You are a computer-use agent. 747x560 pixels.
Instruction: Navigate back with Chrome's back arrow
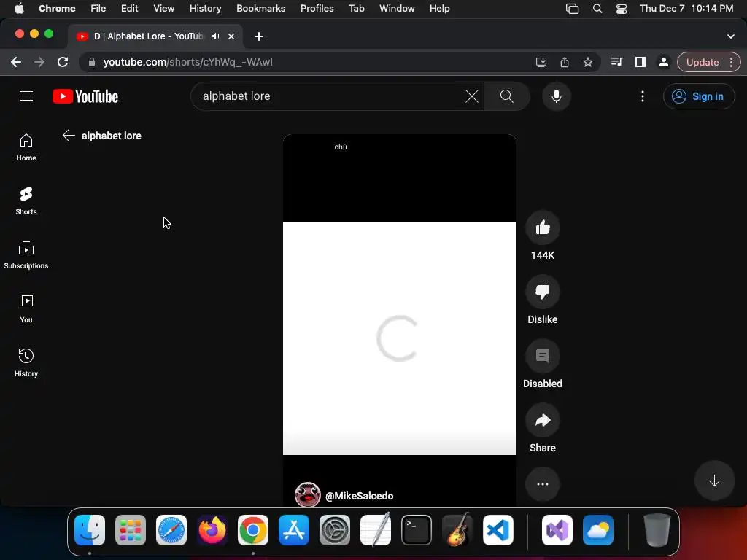(x=16, y=63)
